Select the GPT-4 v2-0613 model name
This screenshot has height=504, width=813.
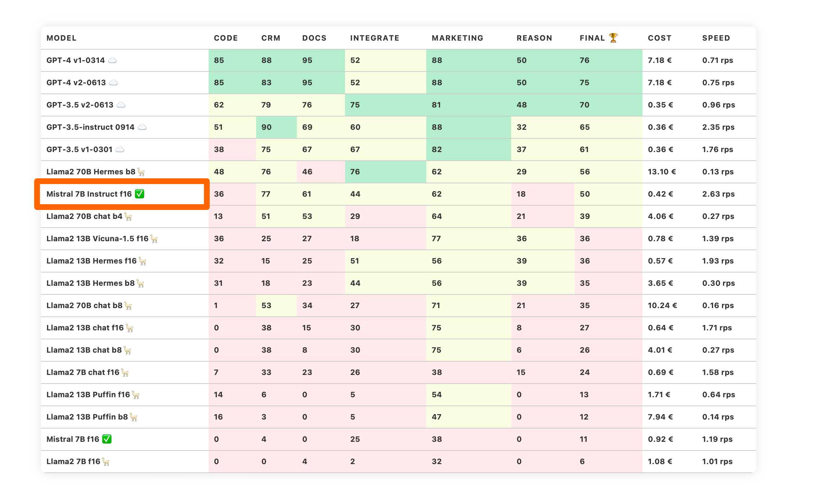click(76, 83)
